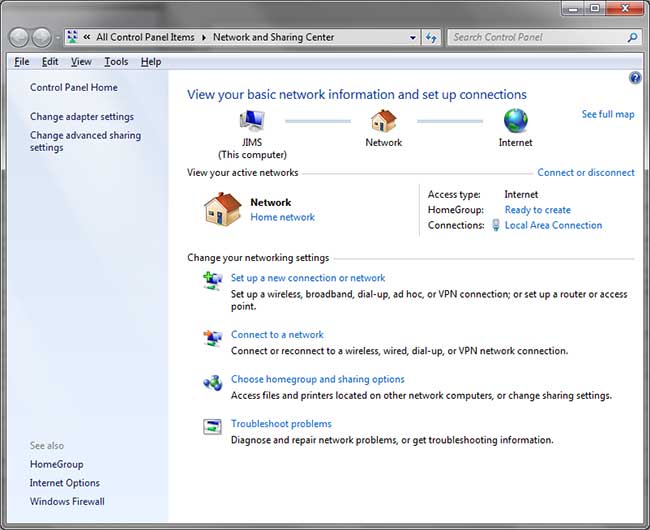Click the large house icon for active network
650x530 pixels.
[222, 209]
